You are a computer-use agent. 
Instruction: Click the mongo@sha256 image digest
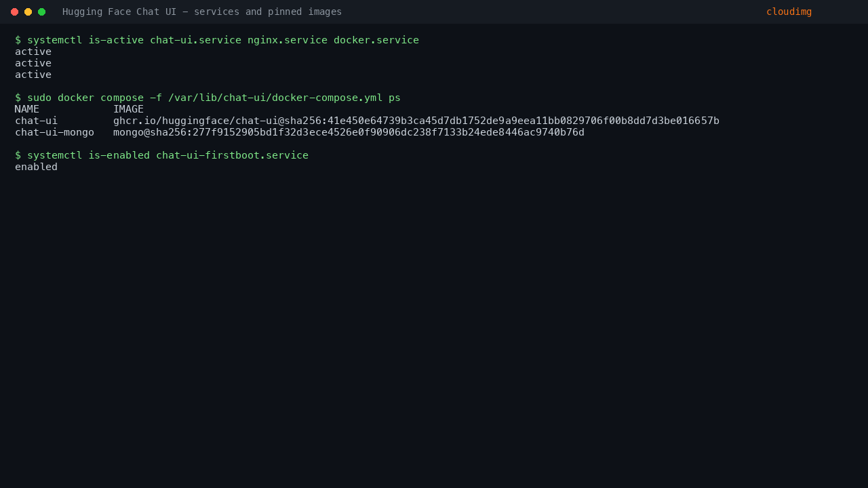click(x=349, y=132)
